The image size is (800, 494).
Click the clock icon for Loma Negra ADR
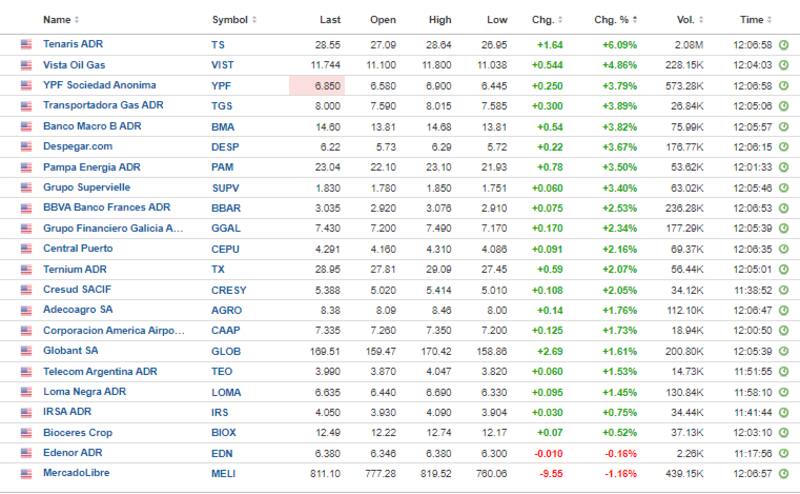coord(784,392)
